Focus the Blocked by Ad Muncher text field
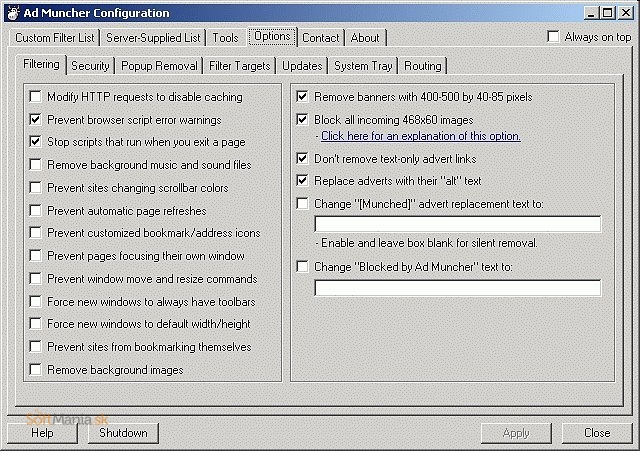Screen dimensions: 640x451 point(458,288)
